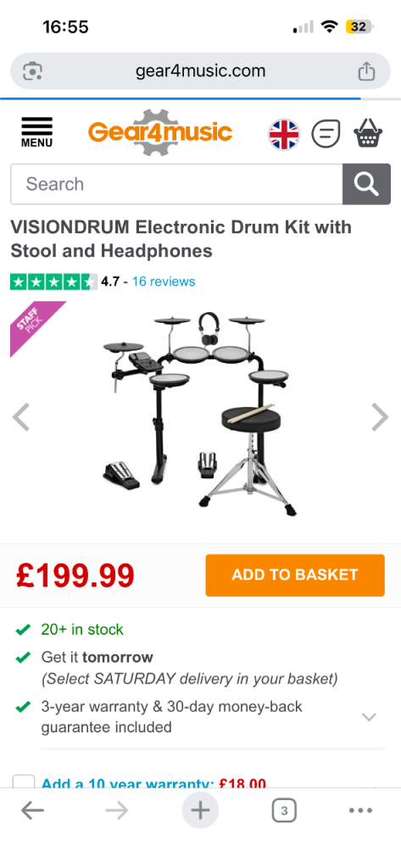Focus the Search input field
Image resolution: width=401 pixels, height=868 pixels.
176,184
